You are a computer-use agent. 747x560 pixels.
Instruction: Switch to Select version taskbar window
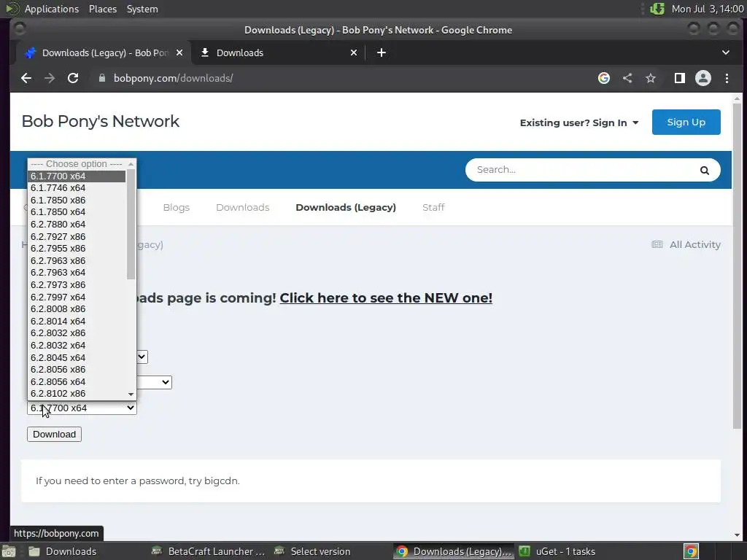tap(313, 551)
